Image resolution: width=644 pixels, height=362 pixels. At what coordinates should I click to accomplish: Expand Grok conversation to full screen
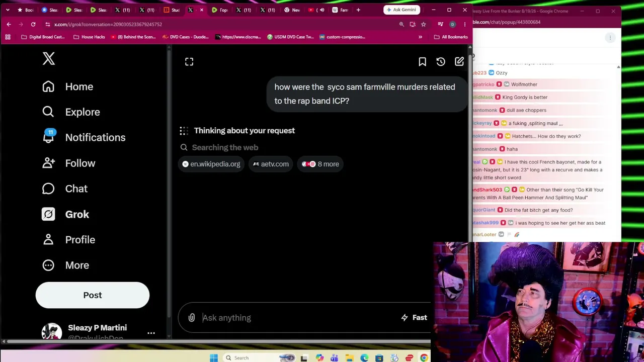189,62
